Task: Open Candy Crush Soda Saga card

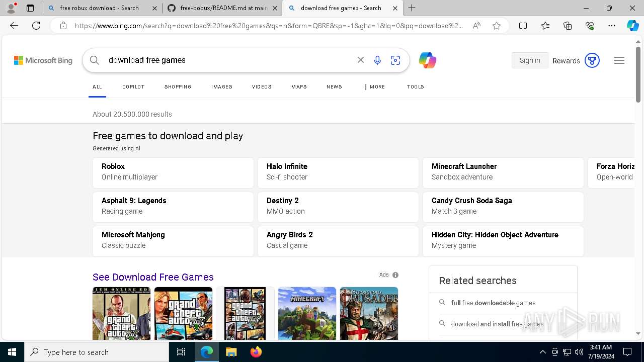Action: 503,207
